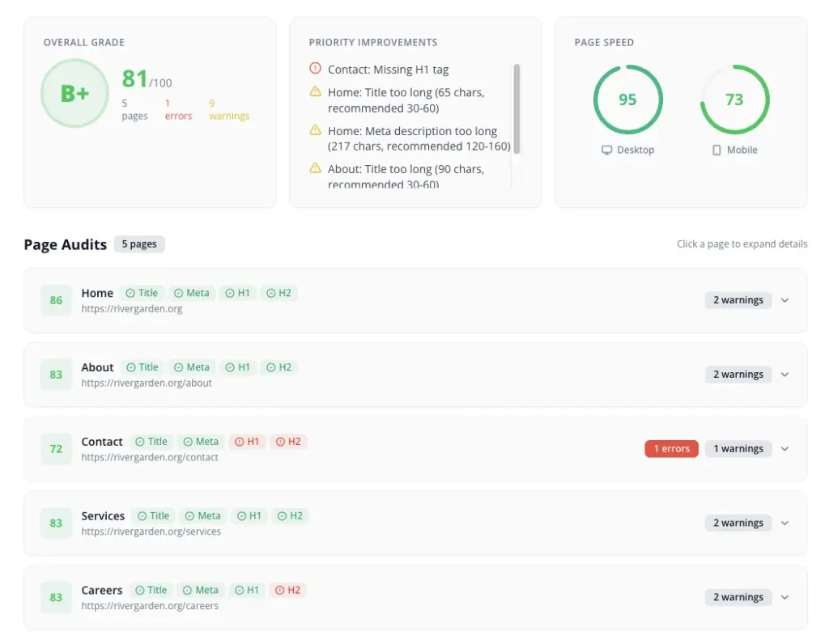The height and width of the screenshot is (644, 829).
Task: Click the 1 errors count in Overall Grade
Action: [x=178, y=109]
